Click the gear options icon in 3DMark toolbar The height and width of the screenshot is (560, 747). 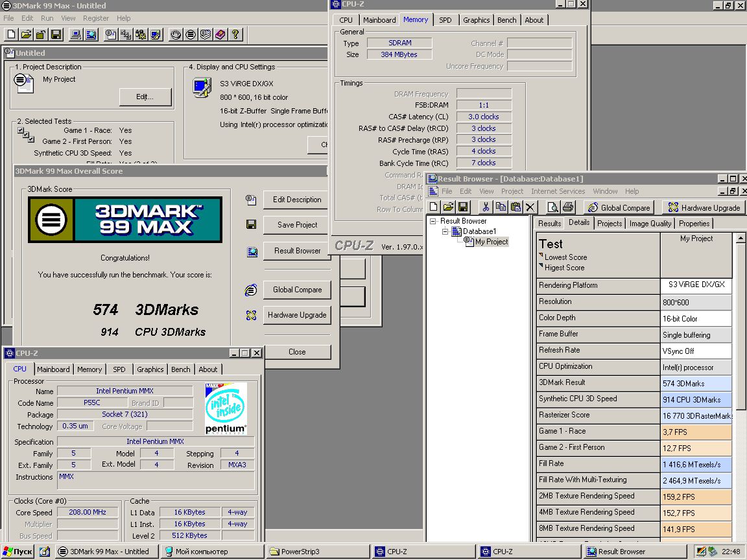coord(141,34)
